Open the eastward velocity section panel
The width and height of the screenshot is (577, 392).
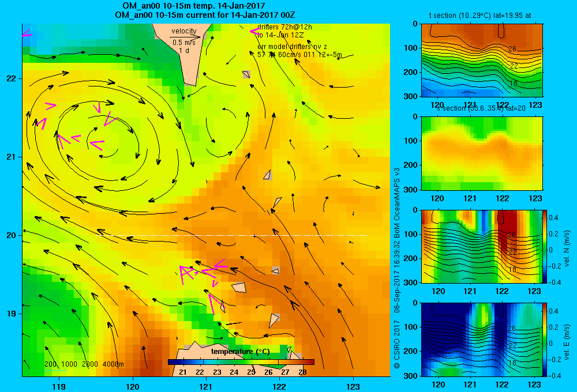click(x=482, y=340)
